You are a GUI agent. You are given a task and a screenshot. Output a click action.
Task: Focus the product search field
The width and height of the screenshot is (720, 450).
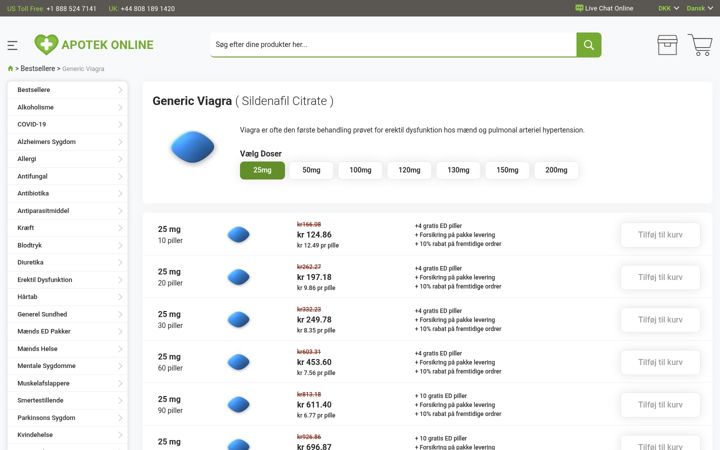click(393, 45)
